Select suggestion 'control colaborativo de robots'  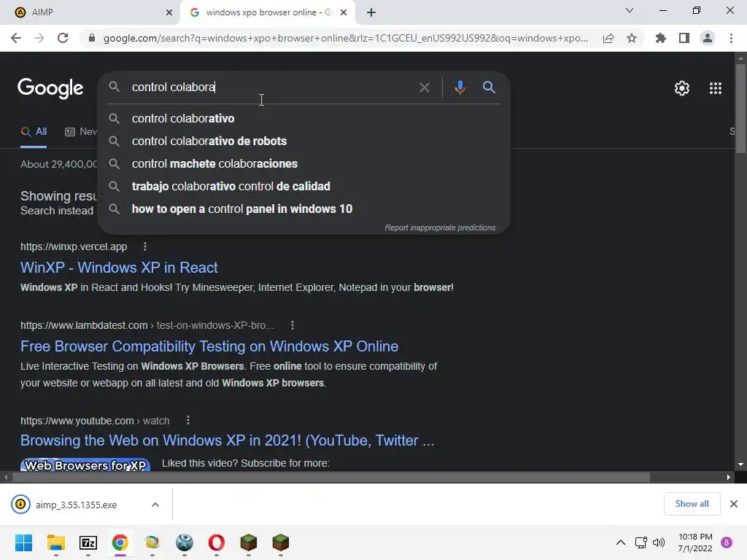coord(304,141)
